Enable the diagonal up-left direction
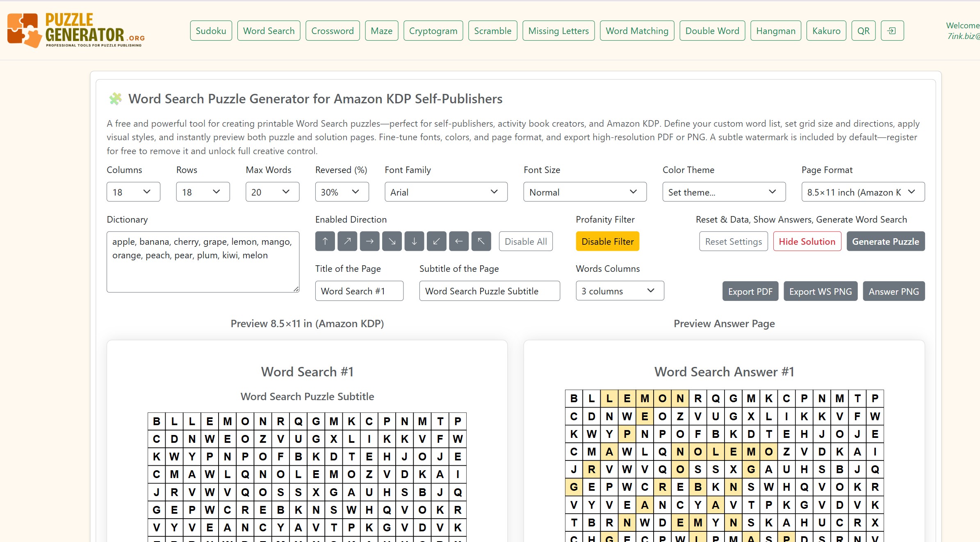Viewport: 980px width, 542px height. click(x=481, y=241)
